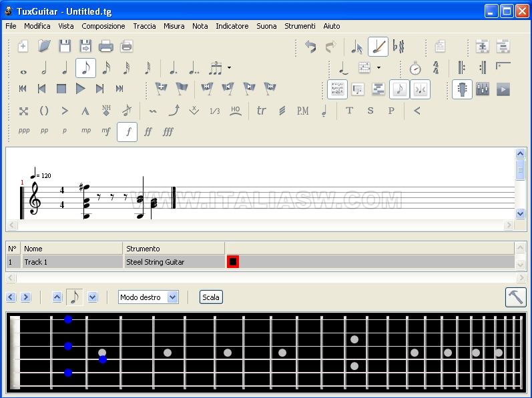
Task: Expand the tuplet division dropdown arrow
Action: pos(229,68)
